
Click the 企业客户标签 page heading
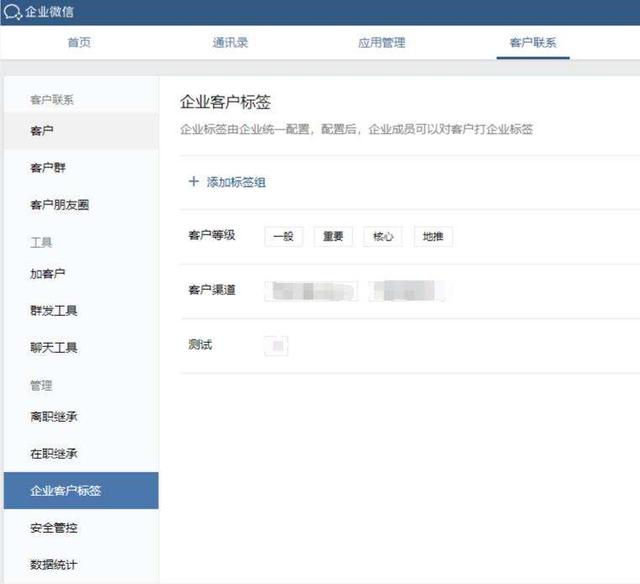[x=225, y=102]
